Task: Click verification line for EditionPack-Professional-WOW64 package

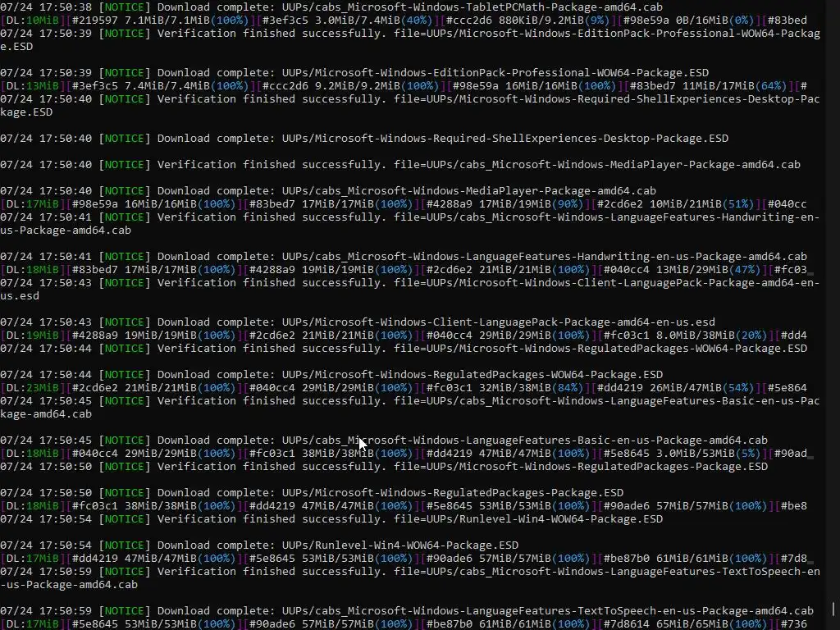Action: 410,39
